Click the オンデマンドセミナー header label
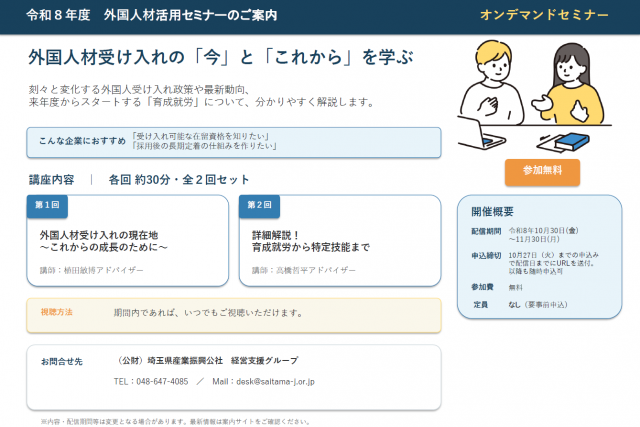Viewport: 640px width, 427px height. tap(544, 15)
